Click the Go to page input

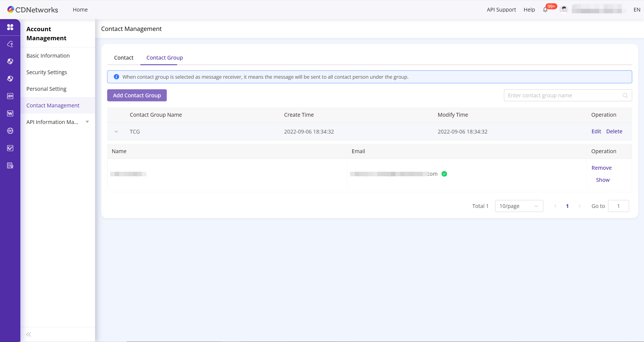pyautogui.click(x=618, y=206)
